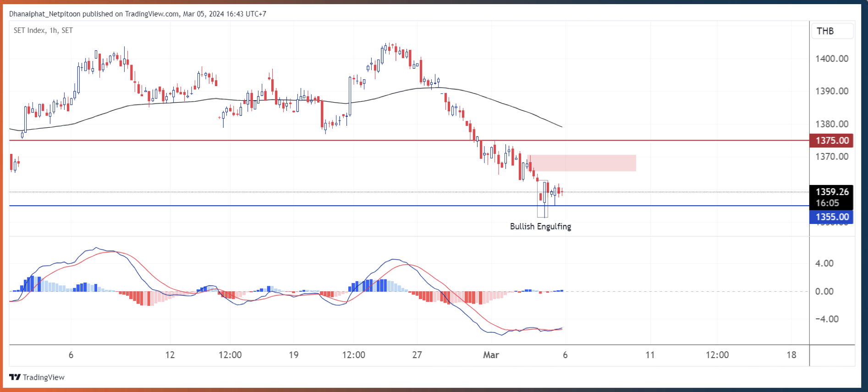Click the publisher name Dhanaiphat_Netpitoon header text
This screenshot has height=392, width=868.
coord(44,14)
